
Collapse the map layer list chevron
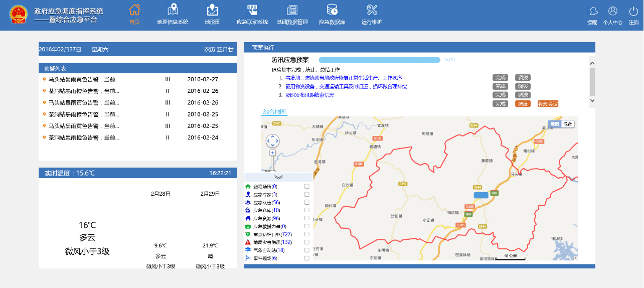pos(279,177)
